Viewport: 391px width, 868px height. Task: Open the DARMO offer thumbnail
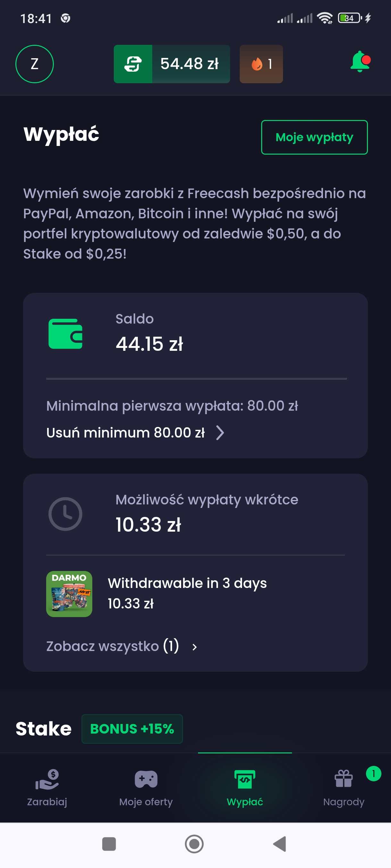point(69,594)
